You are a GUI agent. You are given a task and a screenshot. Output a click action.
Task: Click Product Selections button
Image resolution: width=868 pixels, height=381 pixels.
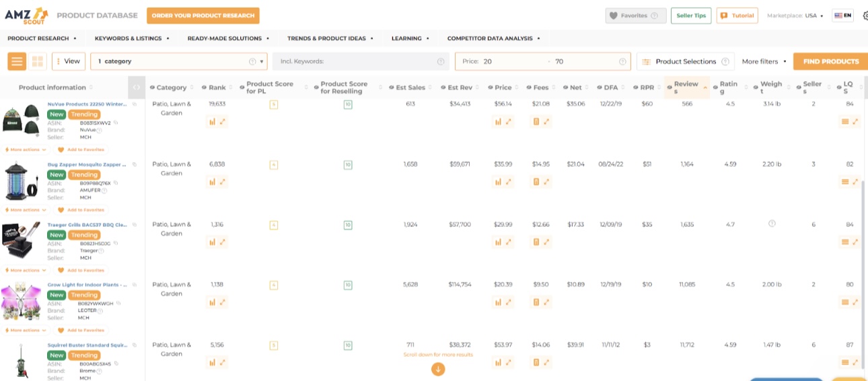(686, 61)
